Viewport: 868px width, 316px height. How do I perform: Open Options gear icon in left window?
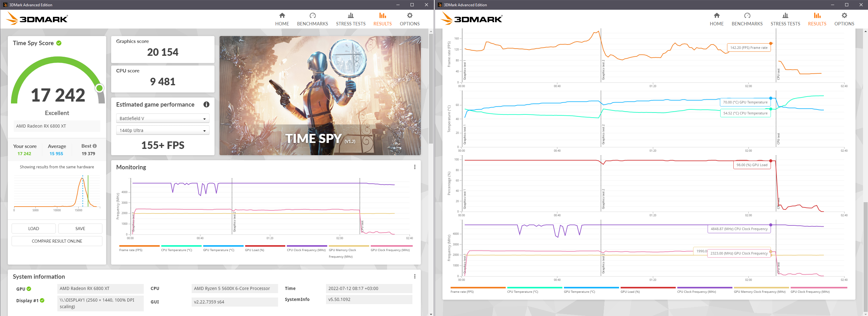point(410,15)
